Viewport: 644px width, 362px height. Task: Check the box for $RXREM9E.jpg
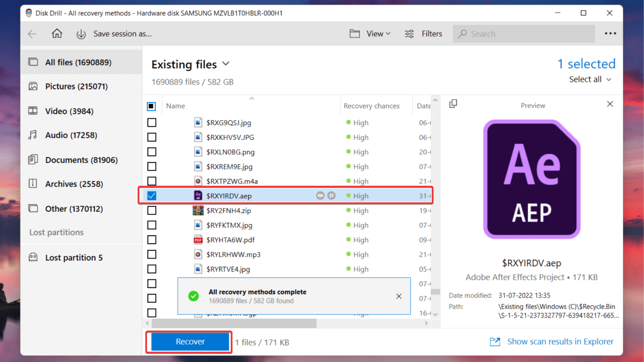[152, 166]
